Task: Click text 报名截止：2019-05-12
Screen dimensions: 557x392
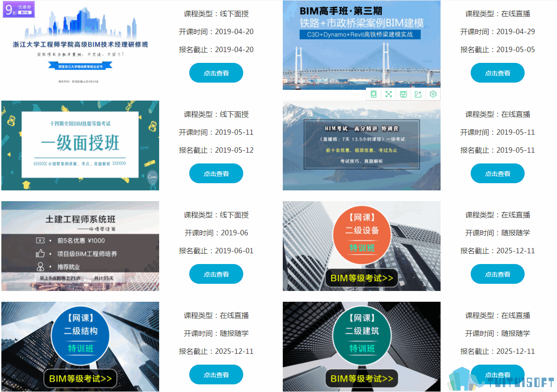Action: tap(216, 150)
